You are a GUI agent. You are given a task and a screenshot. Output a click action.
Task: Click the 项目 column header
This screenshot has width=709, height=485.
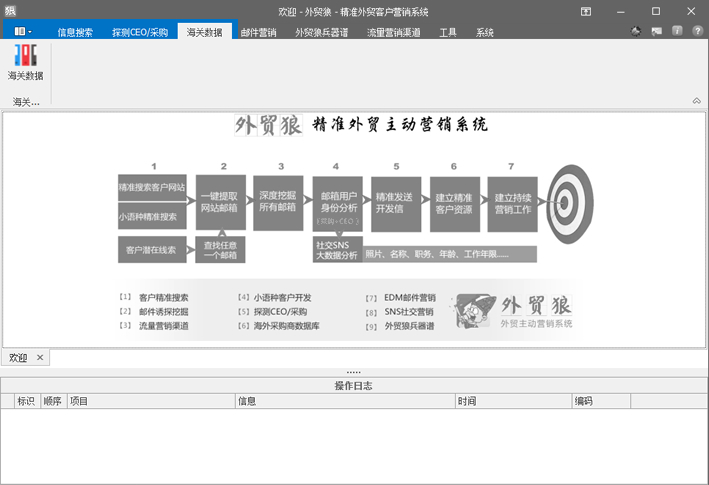pos(151,401)
